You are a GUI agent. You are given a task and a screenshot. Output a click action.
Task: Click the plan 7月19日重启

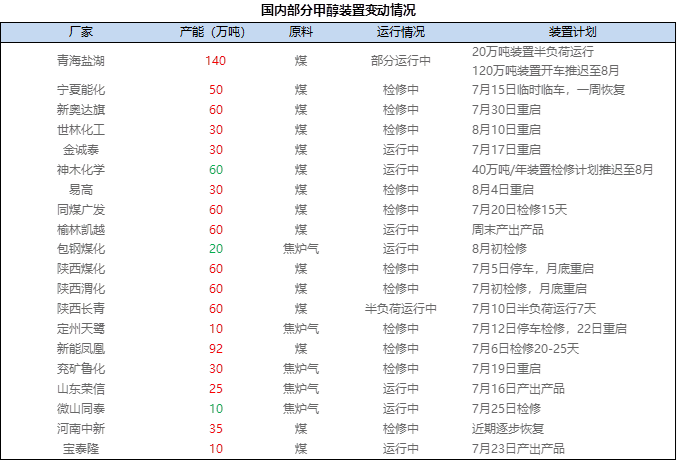506,369
